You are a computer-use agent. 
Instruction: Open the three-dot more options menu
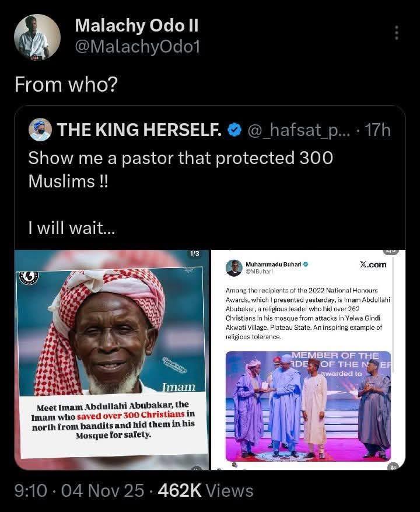pyautogui.click(x=397, y=33)
